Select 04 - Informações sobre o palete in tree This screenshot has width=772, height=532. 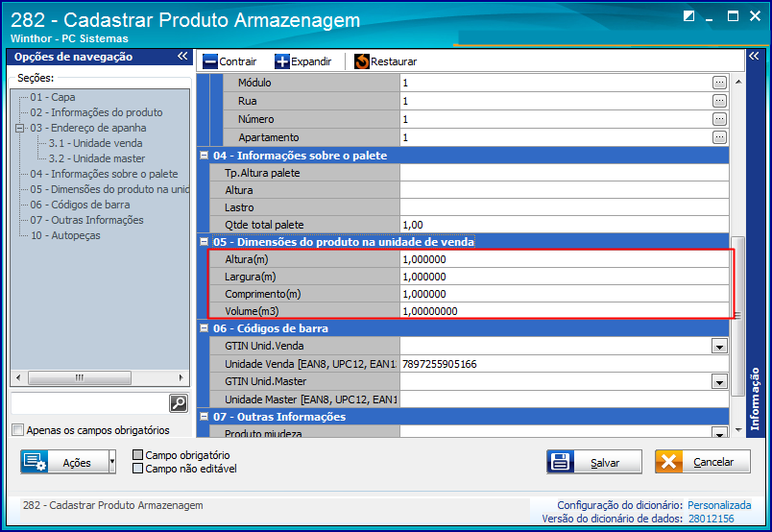104,174
